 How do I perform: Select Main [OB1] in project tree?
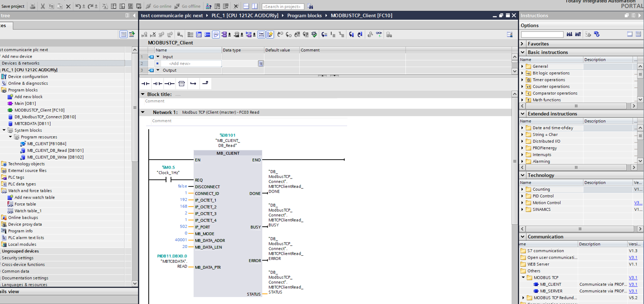pos(25,104)
